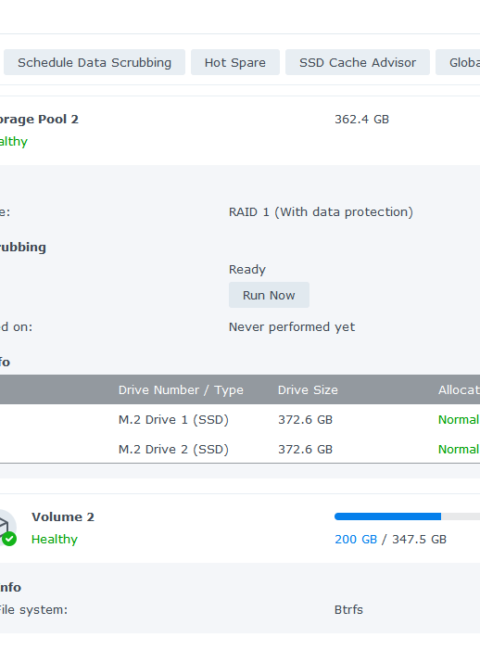Launch the SSD Cache Advisor
Screen dimensions: 480x650
[x=357, y=63]
